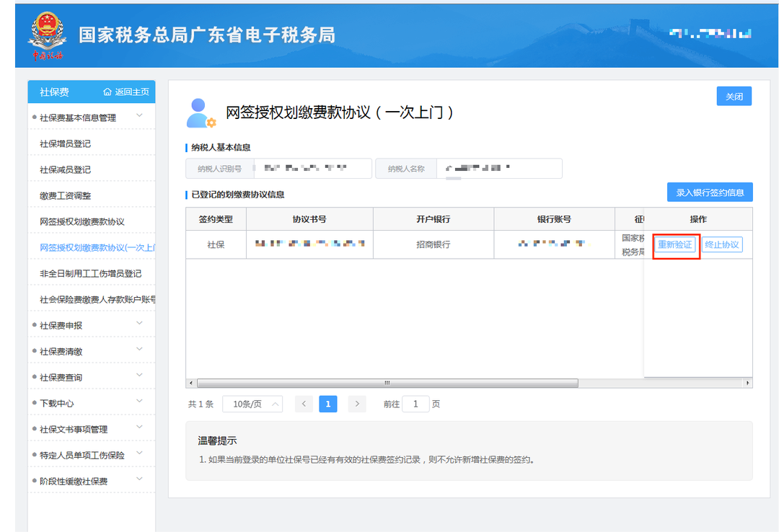Click the tax bureau emblem logo
The height and width of the screenshot is (532, 779).
click(47, 36)
